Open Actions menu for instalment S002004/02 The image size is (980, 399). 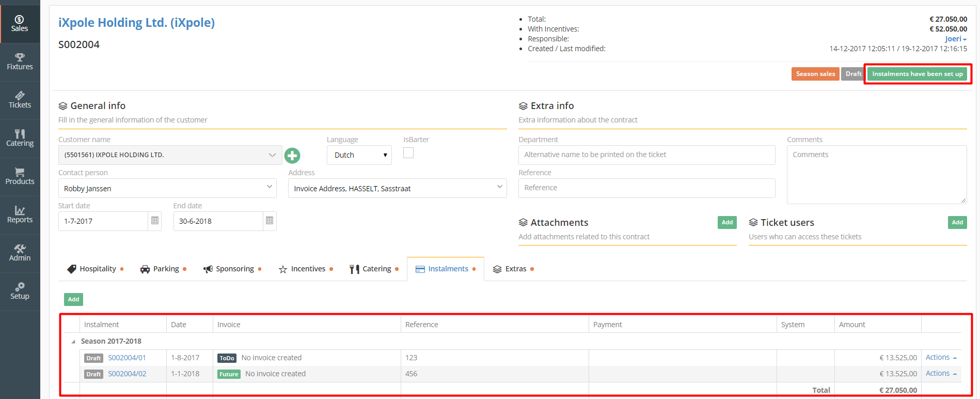941,373
